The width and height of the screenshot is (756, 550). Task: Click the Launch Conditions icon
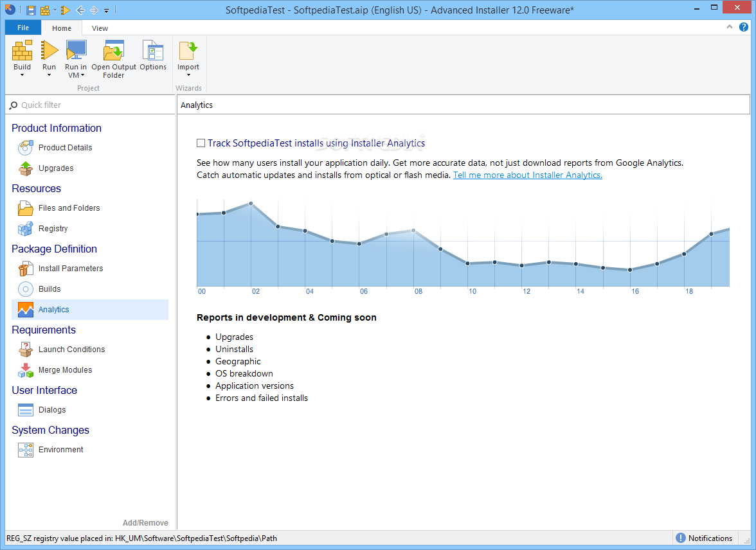tap(26, 350)
